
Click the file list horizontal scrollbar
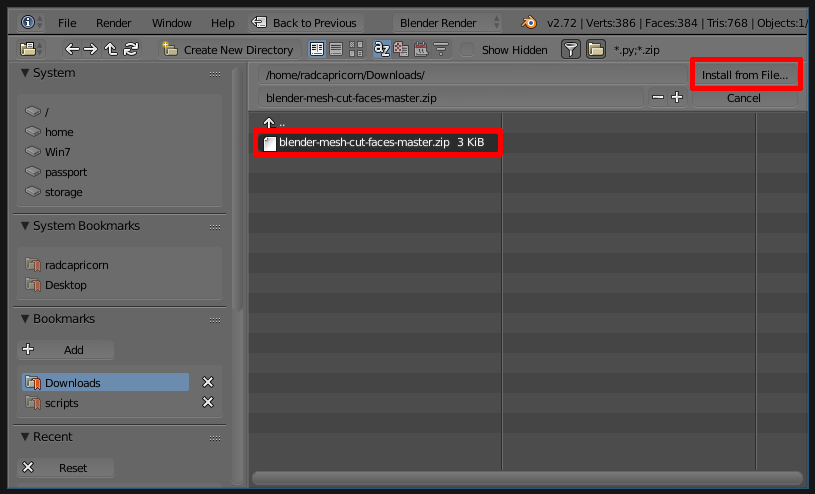[x=528, y=478]
